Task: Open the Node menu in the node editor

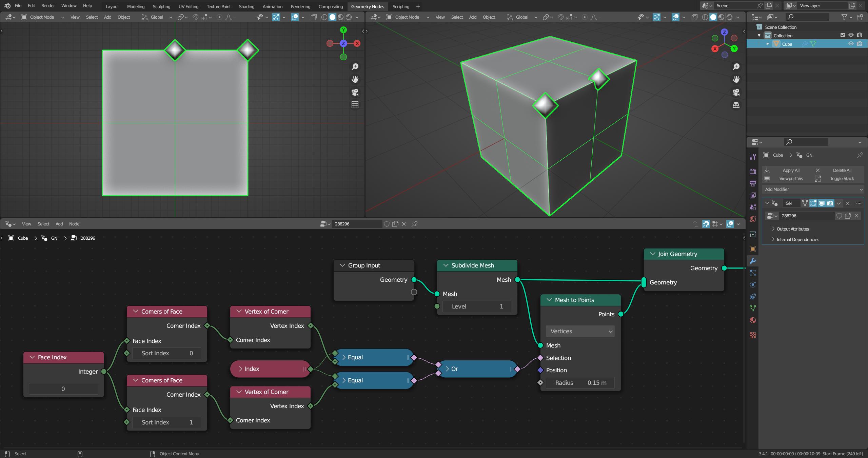Action: click(x=74, y=224)
